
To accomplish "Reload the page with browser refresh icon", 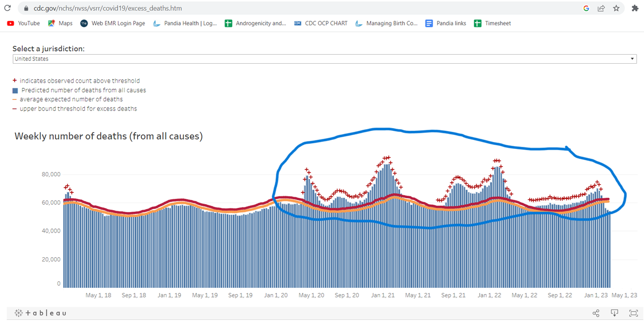I will click(x=8, y=9).
